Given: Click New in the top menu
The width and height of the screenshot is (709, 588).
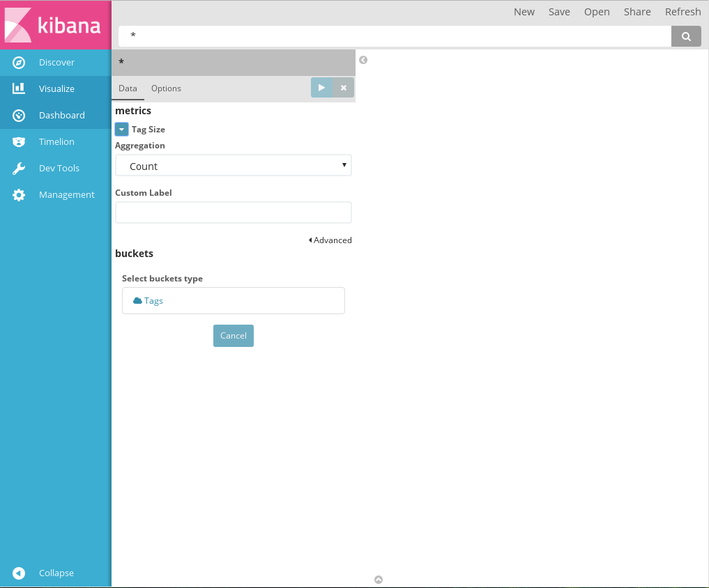Looking at the screenshot, I should [x=524, y=13].
